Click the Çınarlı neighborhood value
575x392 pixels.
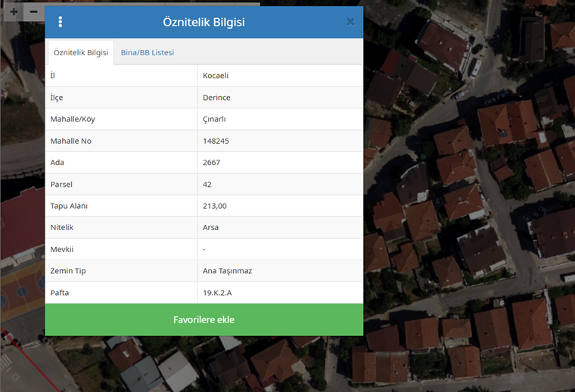pyautogui.click(x=214, y=119)
